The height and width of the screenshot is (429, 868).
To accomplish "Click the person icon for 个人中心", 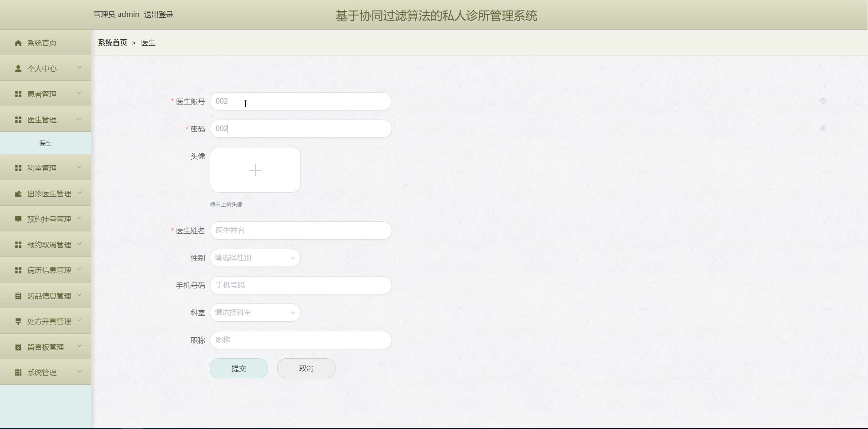I will click(18, 68).
